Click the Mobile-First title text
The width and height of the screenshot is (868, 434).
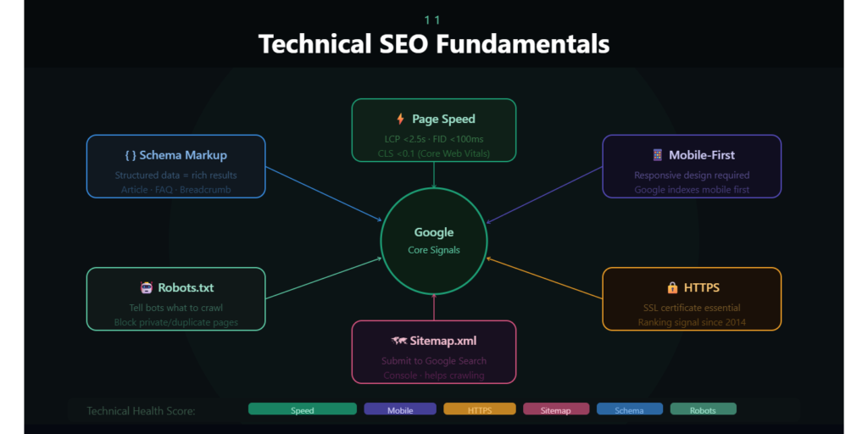point(702,155)
